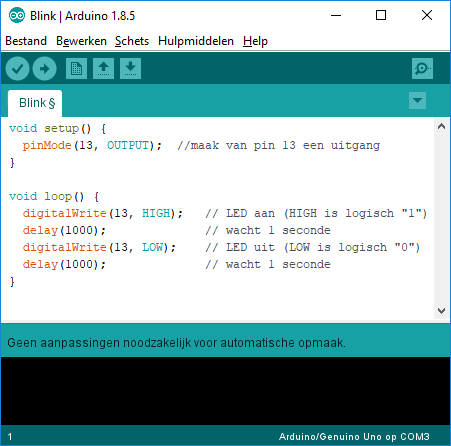Open the Schets menu
451x446 pixels.
[132, 41]
